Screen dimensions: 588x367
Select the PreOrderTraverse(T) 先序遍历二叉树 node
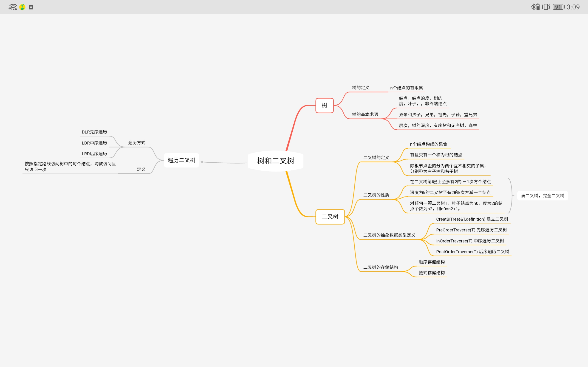coord(471,230)
